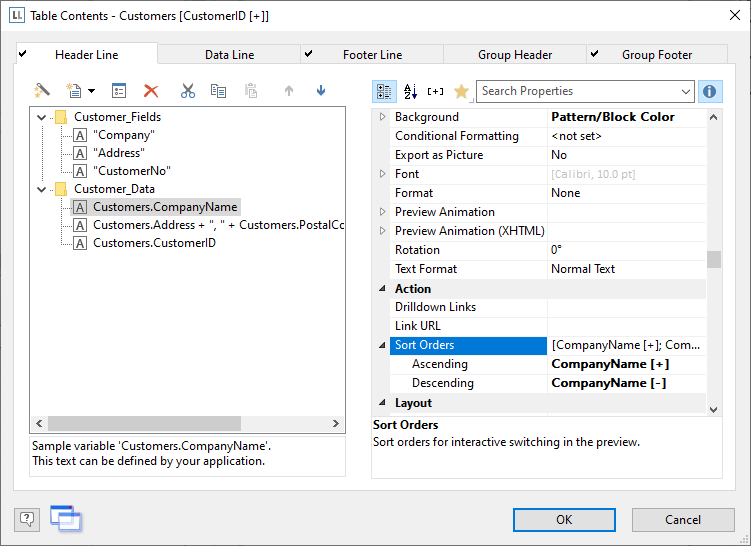Expand the Font property

coord(382,173)
